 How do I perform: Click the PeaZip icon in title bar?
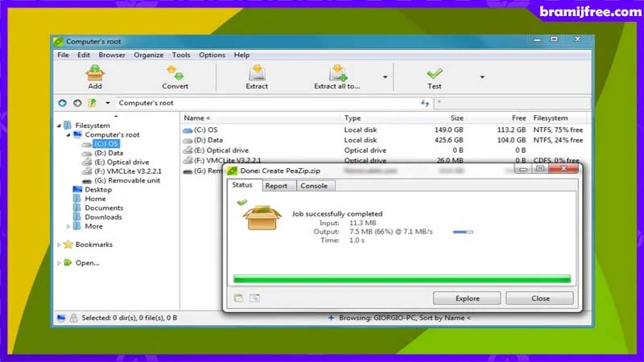[x=58, y=42]
